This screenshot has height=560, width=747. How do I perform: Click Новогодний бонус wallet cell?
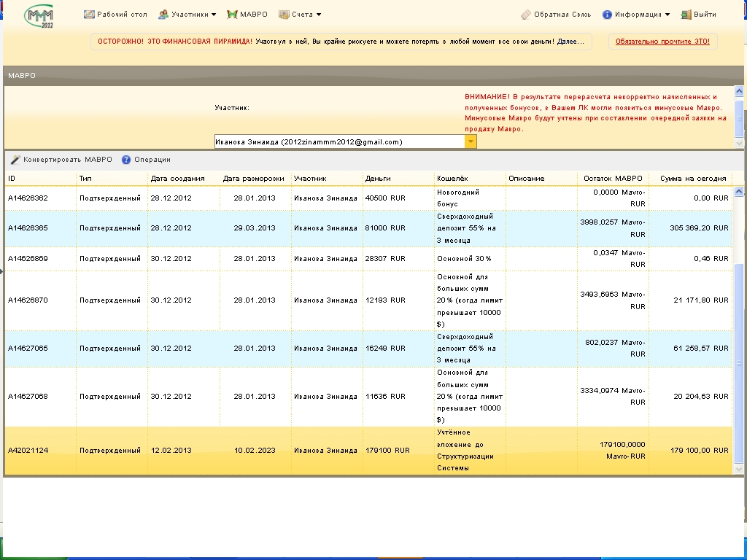click(458, 198)
